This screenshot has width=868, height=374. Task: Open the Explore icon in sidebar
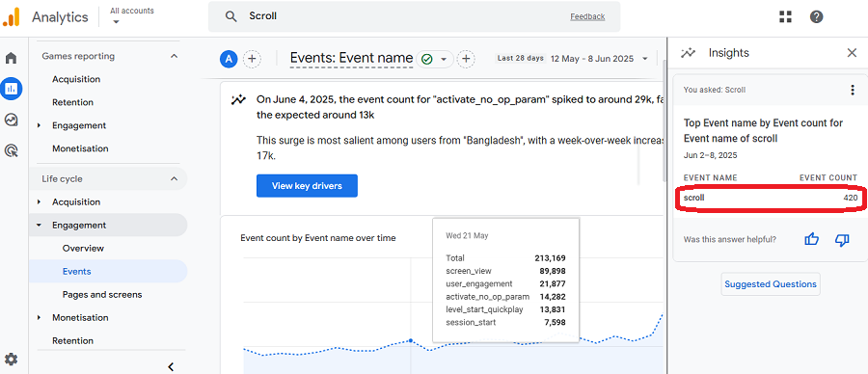tap(11, 119)
